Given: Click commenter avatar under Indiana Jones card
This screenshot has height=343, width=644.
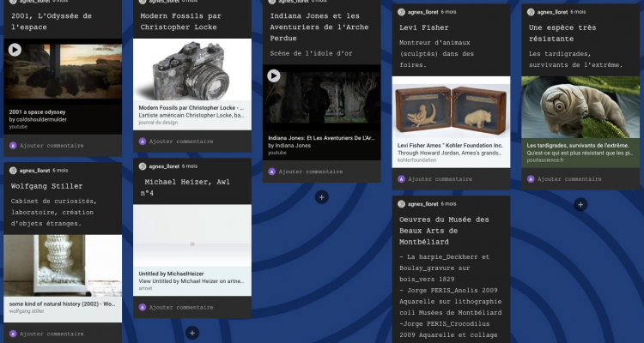Looking at the screenshot, I should tap(272, 171).
